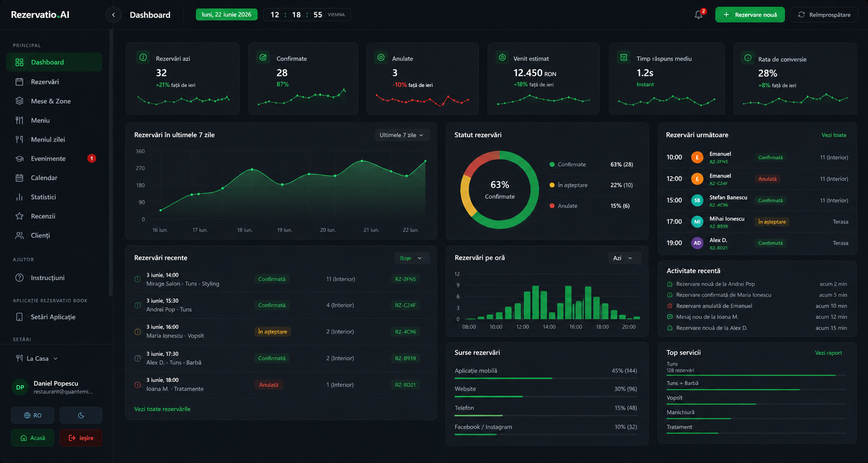
Task: Click the Rezervare nouă button
Action: [x=750, y=15]
